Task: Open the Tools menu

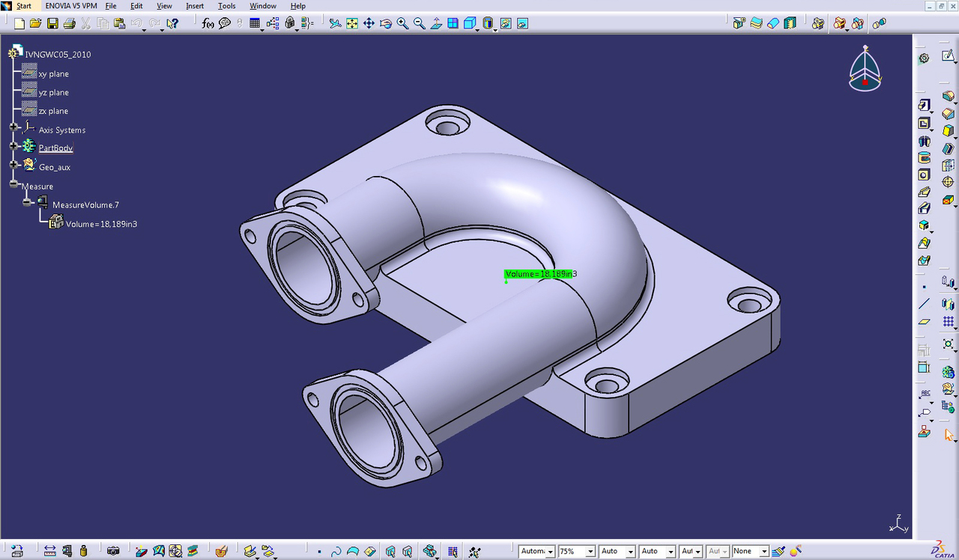Action: (x=226, y=6)
